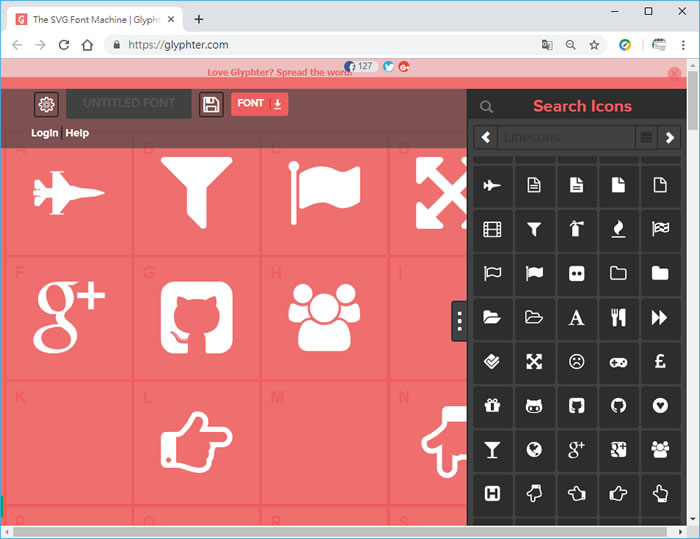
Task: Dismiss the Love Glyphter banner
Action: coord(675,73)
